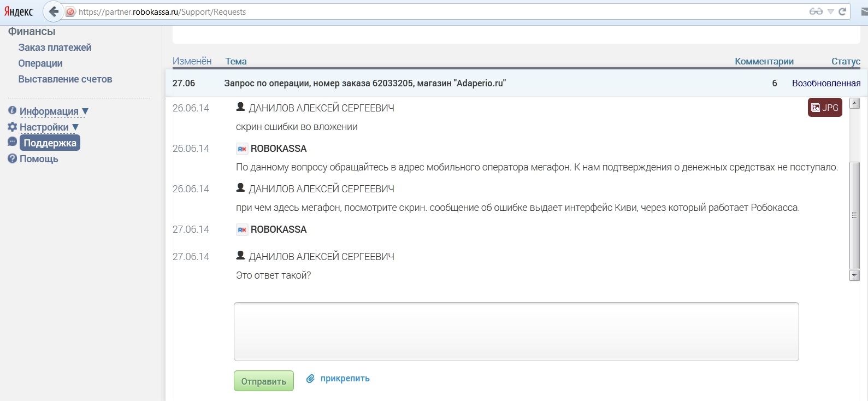Go back with the browser back arrow

54,11
